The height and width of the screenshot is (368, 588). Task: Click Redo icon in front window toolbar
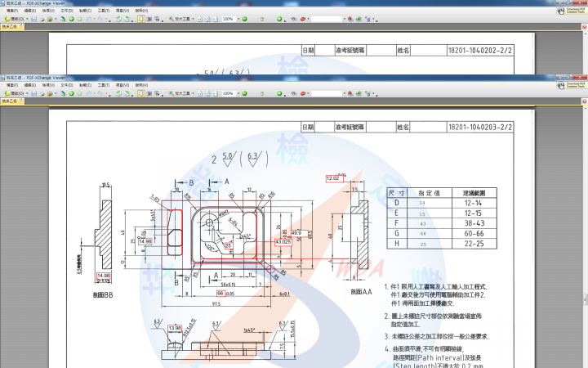(100, 93)
